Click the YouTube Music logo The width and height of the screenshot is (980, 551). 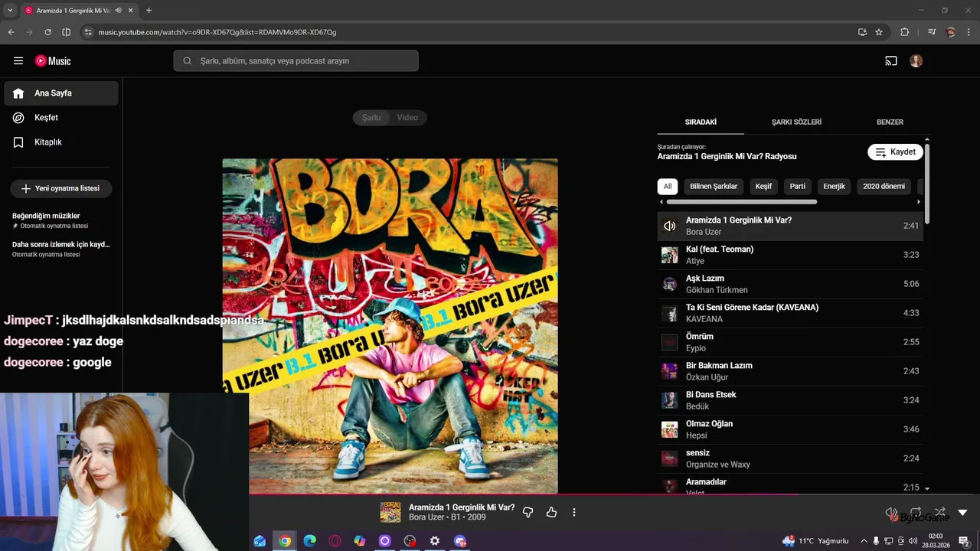click(53, 61)
